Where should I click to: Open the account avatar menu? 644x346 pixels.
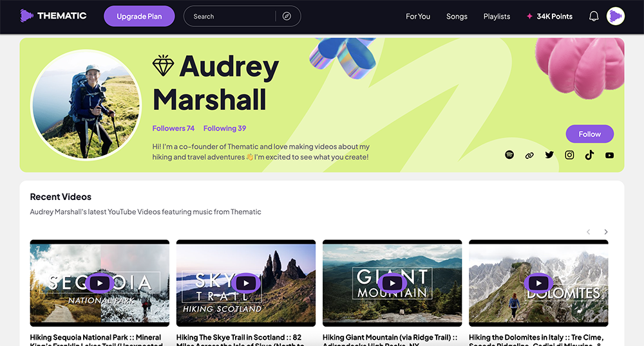[615, 16]
